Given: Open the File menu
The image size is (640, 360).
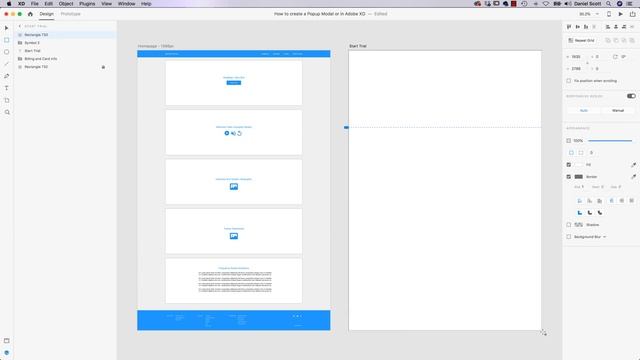Looking at the screenshot, I should [35, 4].
